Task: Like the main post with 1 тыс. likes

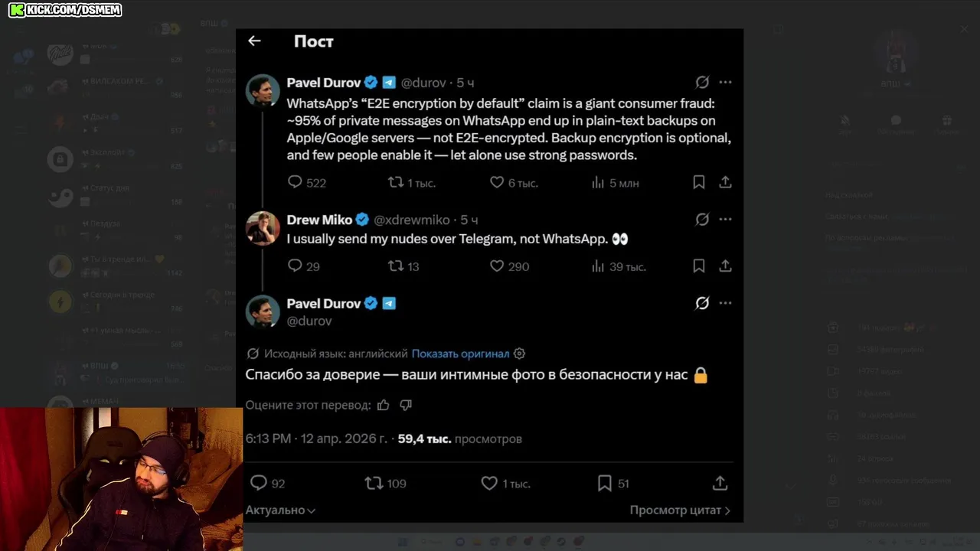Action: point(489,484)
